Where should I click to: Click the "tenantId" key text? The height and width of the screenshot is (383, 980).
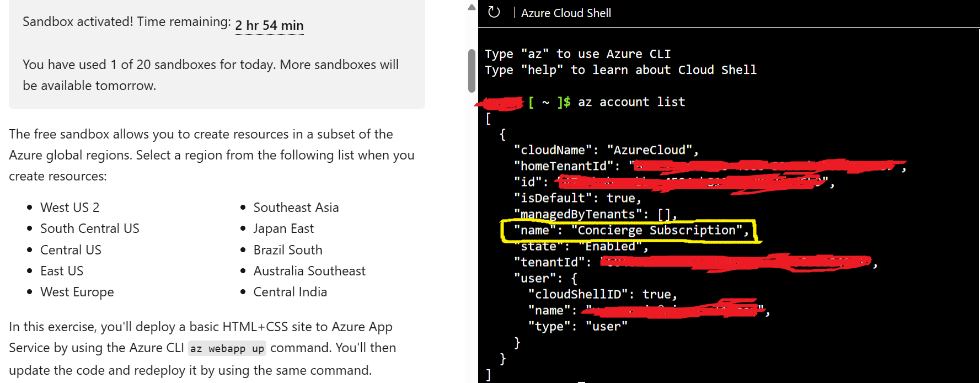(x=549, y=262)
